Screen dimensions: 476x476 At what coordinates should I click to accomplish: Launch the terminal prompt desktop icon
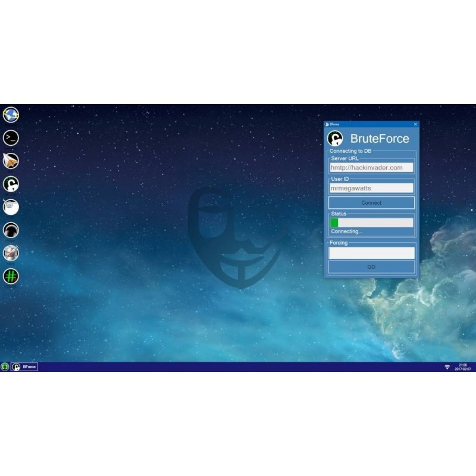coord(11,137)
